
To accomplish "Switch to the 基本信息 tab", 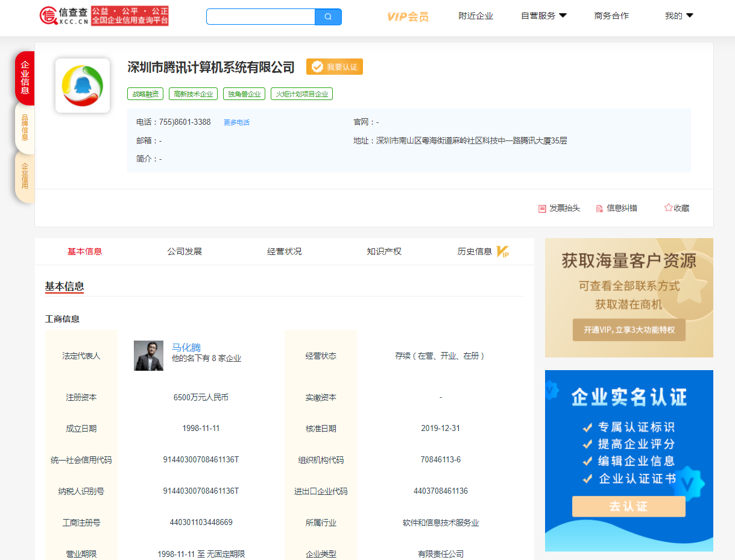I will pos(84,251).
